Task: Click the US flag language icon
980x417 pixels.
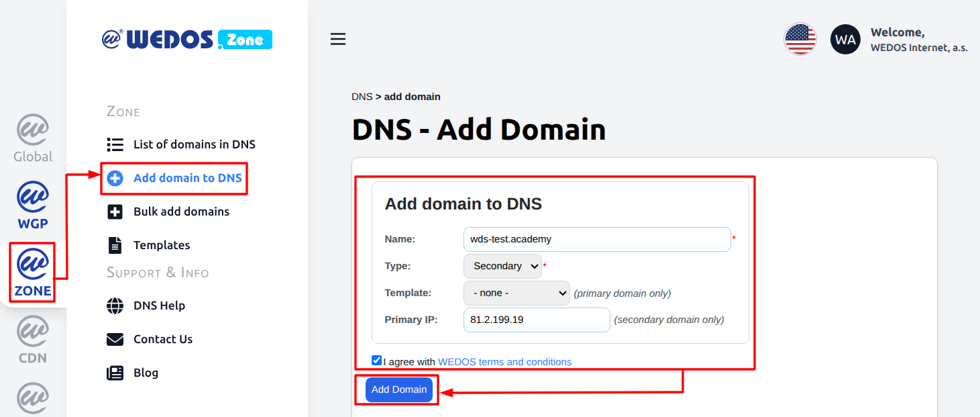Action: point(800,39)
